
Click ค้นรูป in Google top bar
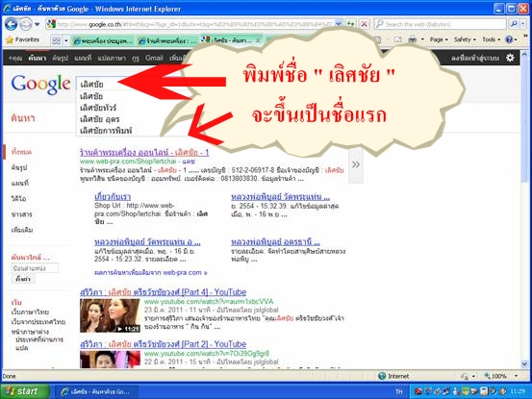60,58
